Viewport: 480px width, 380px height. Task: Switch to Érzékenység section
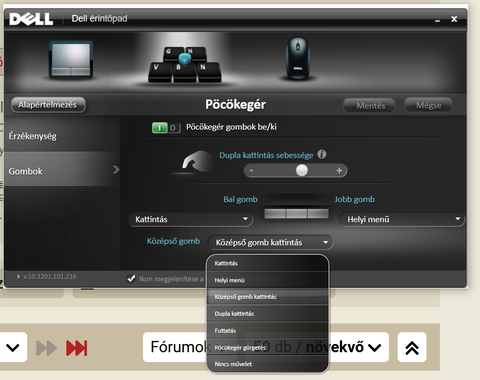[62, 136]
